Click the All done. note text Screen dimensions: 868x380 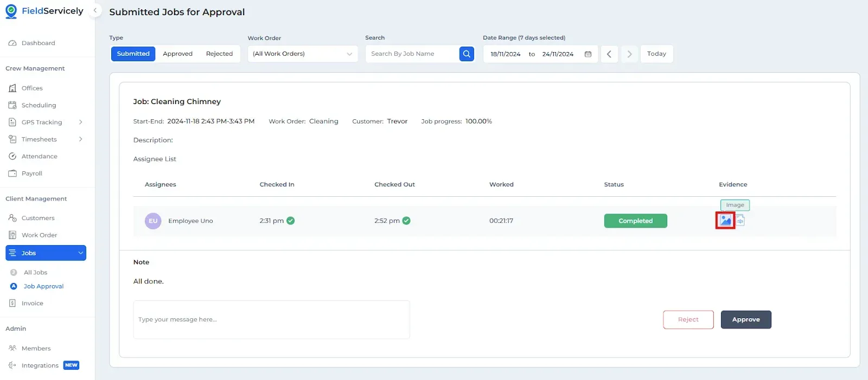[x=148, y=281]
